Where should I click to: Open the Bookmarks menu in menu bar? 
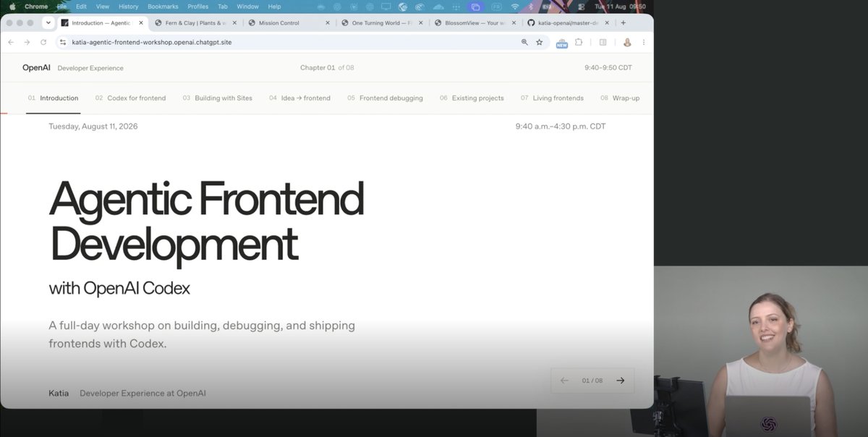click(x=162, y=7)
